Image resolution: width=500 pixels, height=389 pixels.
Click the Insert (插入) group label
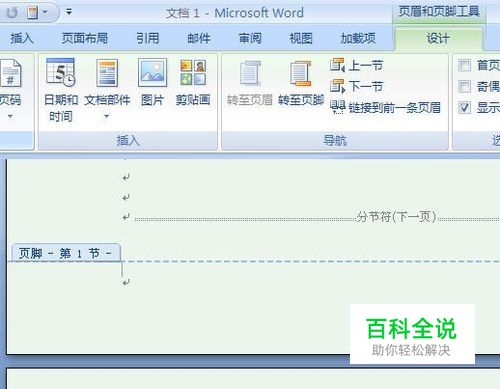coord(128,140)
